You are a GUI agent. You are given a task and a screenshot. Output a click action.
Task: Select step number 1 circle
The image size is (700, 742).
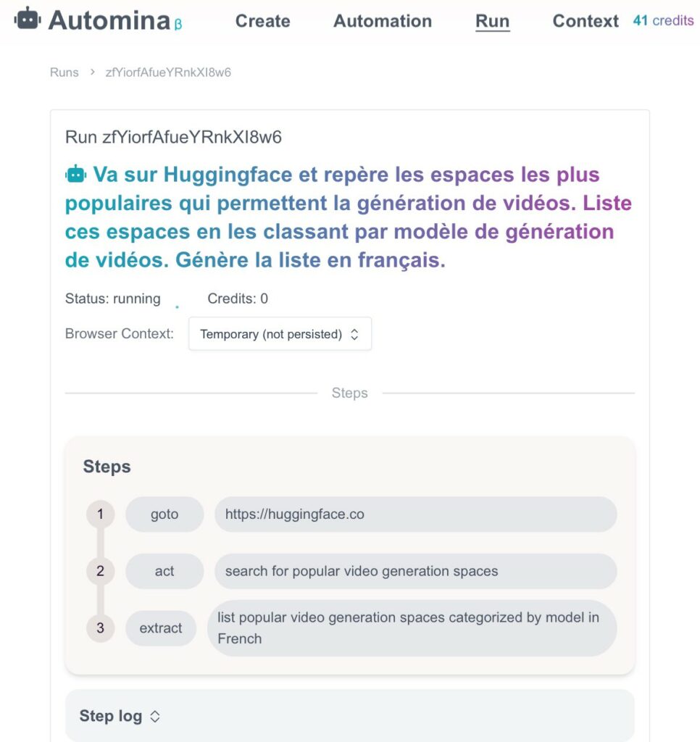click(x=100, y=514)
